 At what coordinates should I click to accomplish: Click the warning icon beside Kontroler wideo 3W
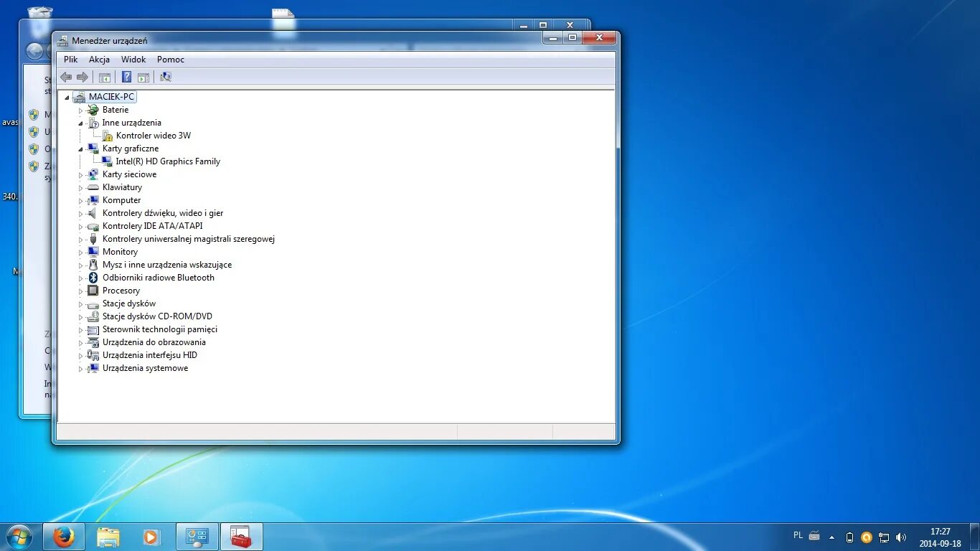click(x=107, y=136)
